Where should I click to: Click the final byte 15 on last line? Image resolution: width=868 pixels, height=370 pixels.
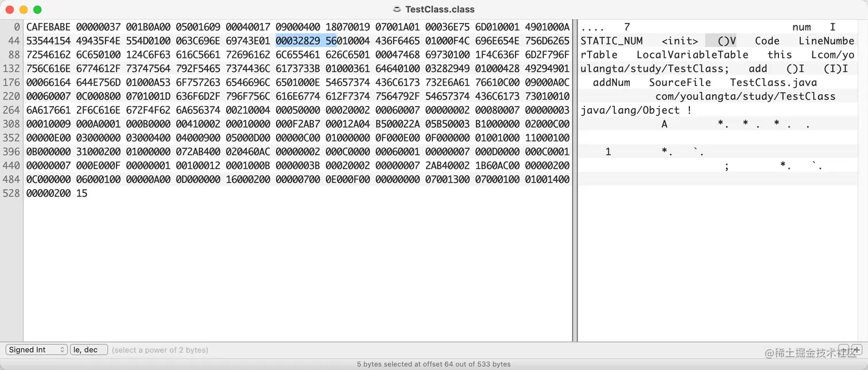coord(82,193)
